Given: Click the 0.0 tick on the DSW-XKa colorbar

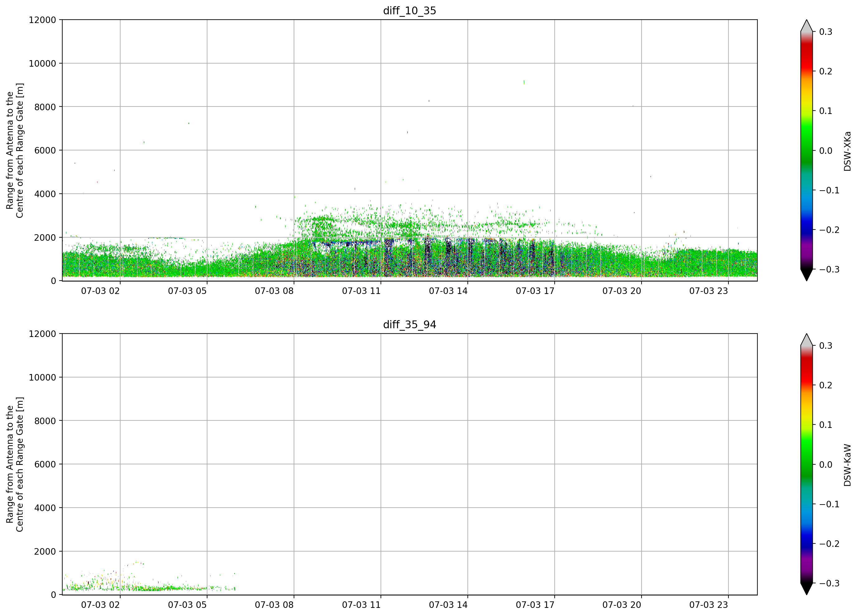Looking at the screenshot, I should point(826,151).
